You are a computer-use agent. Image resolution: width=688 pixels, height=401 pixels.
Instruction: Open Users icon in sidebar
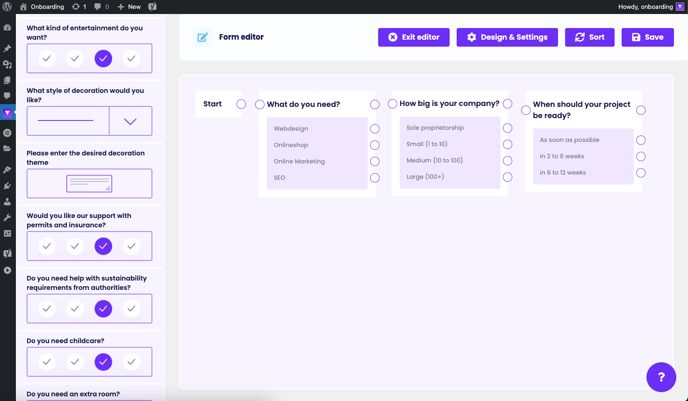(x=7, y=202)
